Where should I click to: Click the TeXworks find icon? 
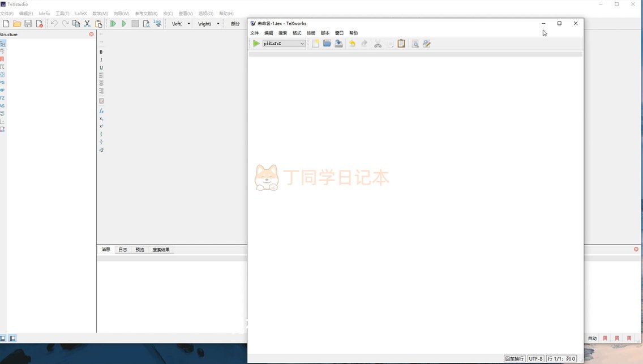pos(415,44)
